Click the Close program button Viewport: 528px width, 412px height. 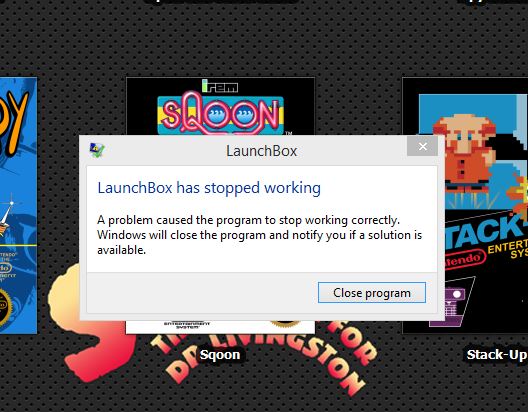(x=372, y=293)
